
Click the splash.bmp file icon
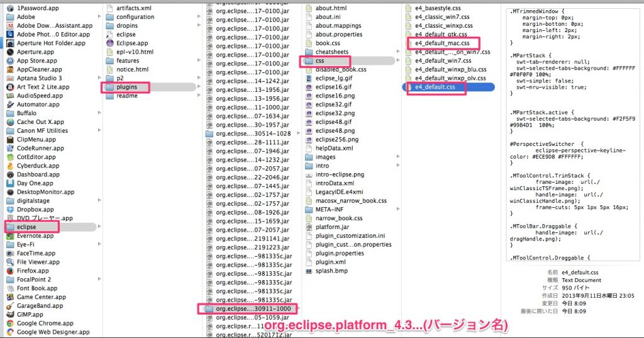309,271
